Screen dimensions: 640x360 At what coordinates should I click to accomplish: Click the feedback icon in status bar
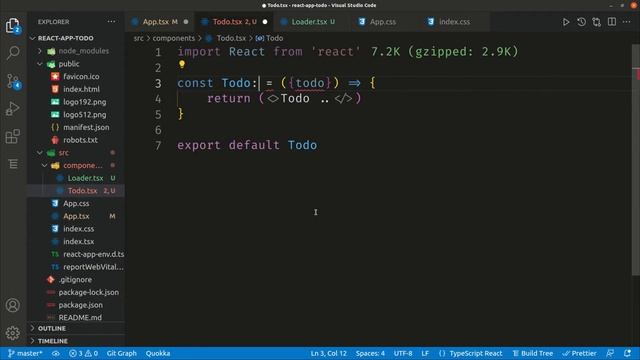610,353
